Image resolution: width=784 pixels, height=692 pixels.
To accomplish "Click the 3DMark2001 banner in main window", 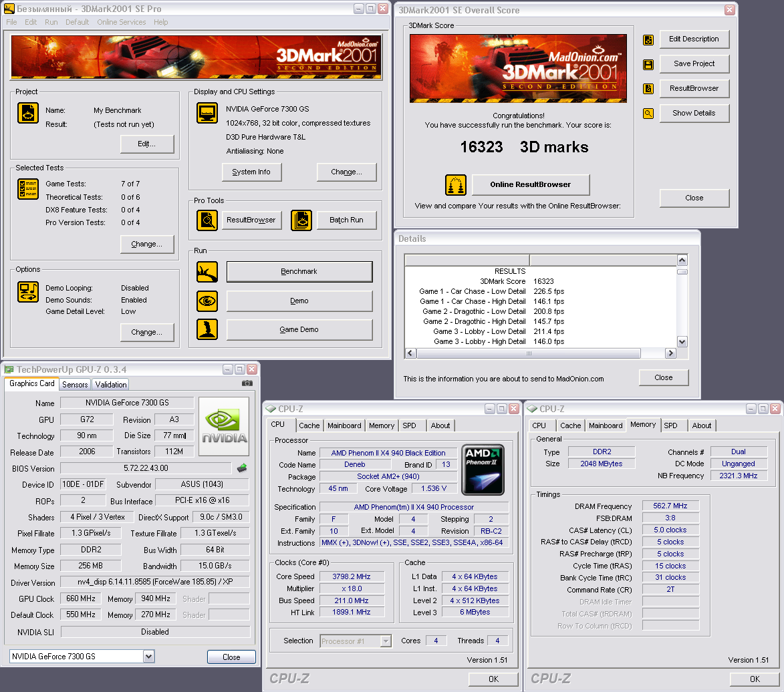I will [x=197, y=57].
